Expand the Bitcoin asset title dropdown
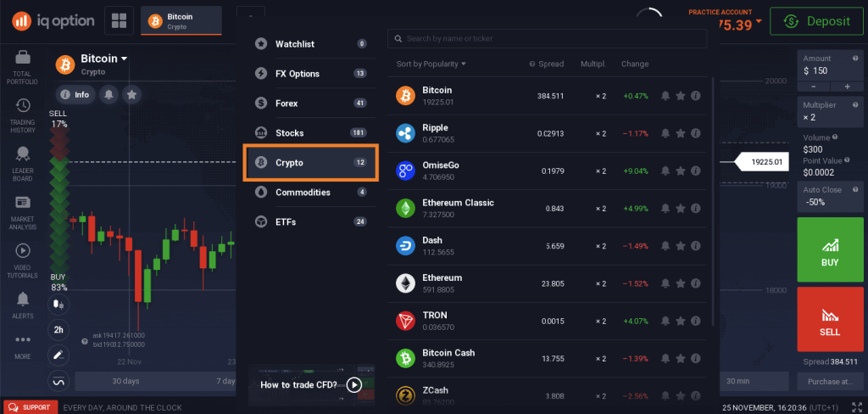The width and height of the screenshot is (868, 414). 104,59
